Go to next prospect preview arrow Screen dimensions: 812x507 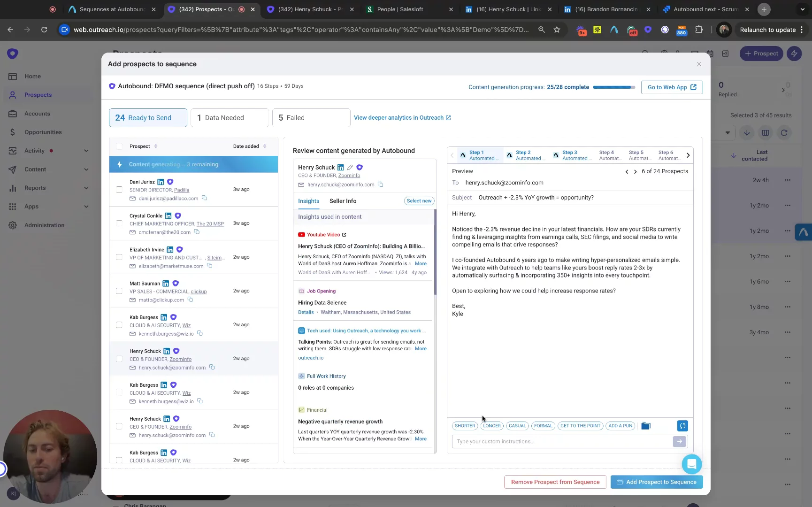pyautogui.click(x=636, y=172)
